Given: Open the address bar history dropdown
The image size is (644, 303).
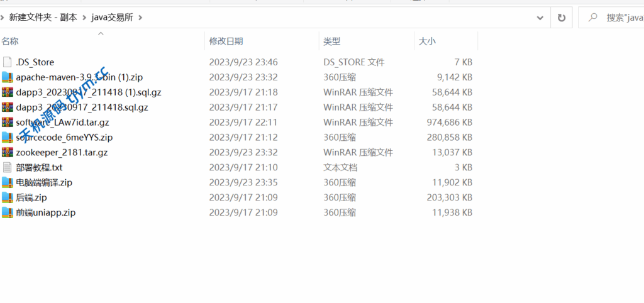Looking at the screenshot, I should [540, 18].
